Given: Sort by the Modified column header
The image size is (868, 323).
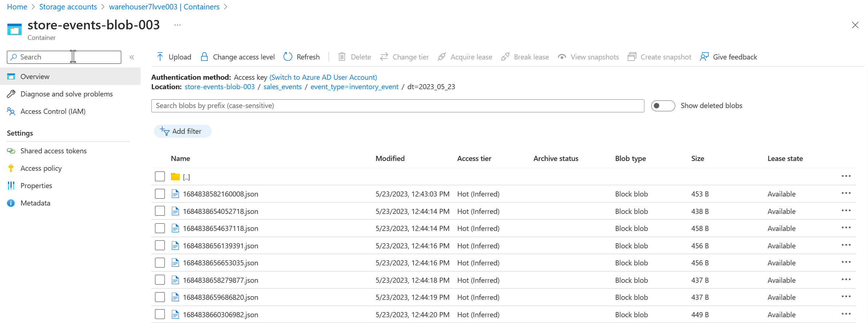Looking at the screenshot, I should coord(390,158).
